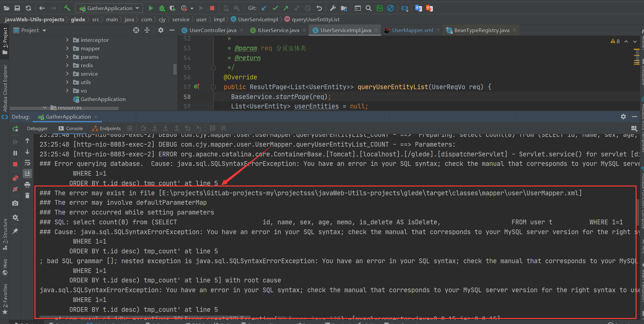This screenshot has height=324, width=644.
Task: Switch to BeanTypeRegistry.java tab
Action: [x=481, y=30]
